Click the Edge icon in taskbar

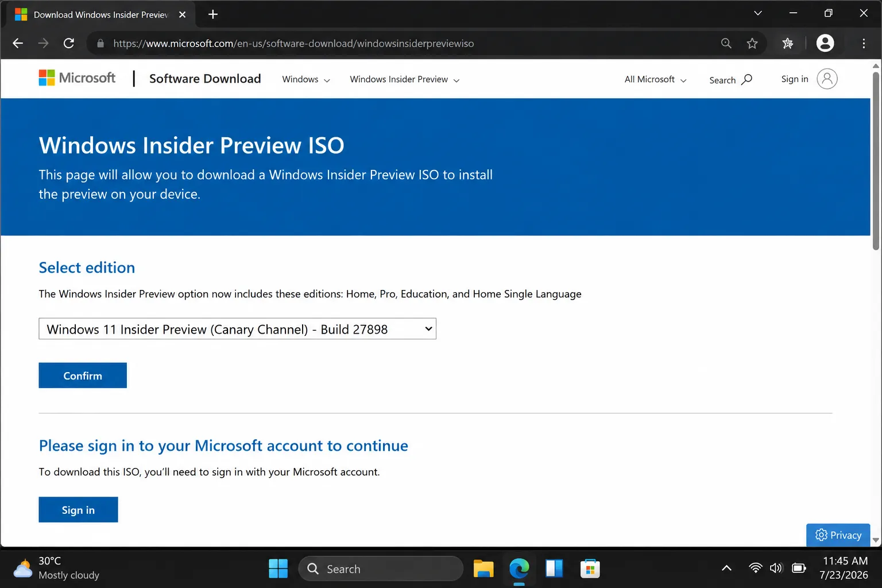click(x=519, y=568)
